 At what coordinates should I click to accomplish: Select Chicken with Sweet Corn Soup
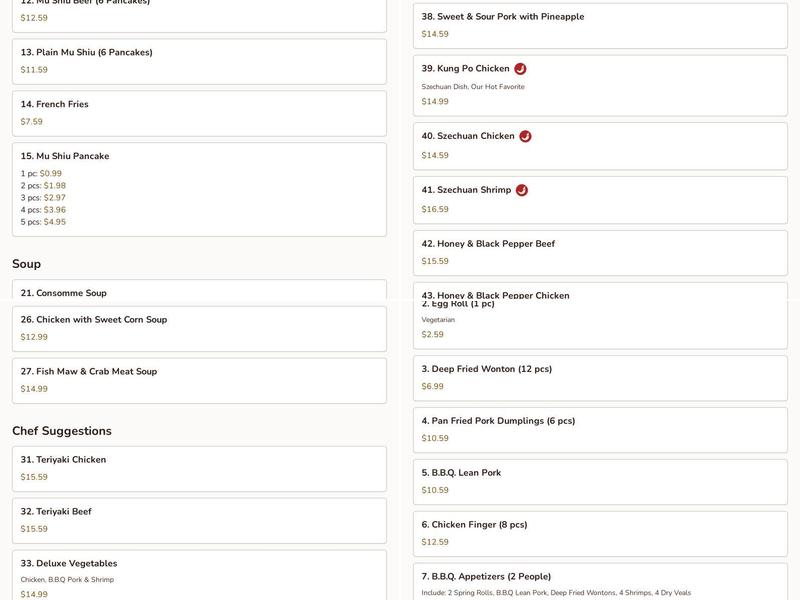click(199, 328)
